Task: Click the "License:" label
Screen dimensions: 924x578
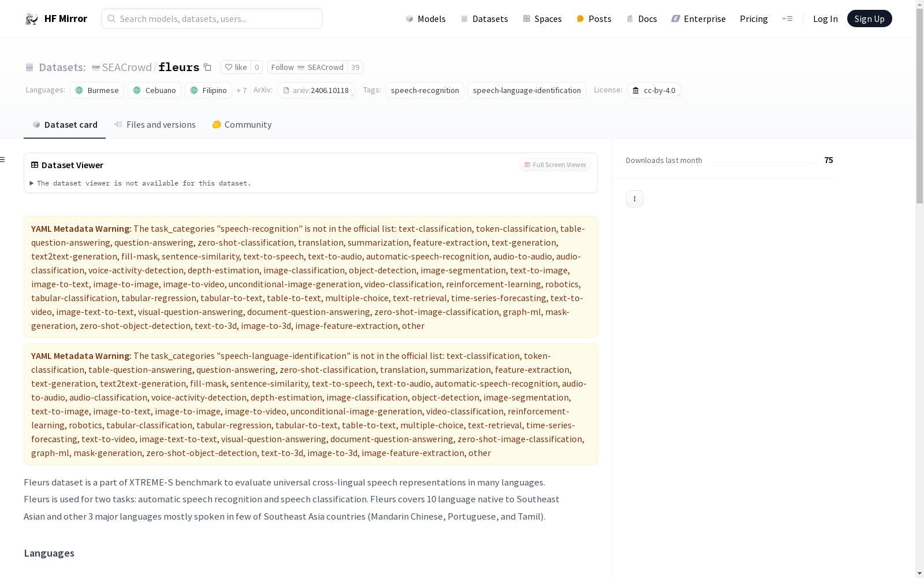Action: 608,90
